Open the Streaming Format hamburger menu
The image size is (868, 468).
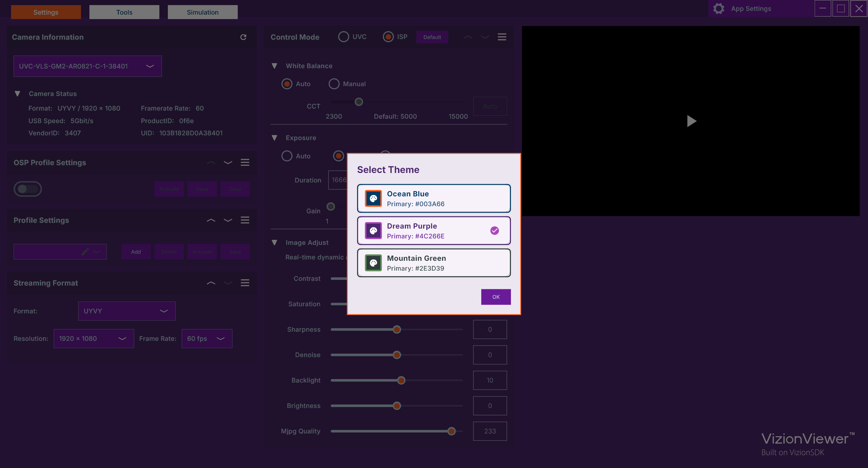click(245, 283)
